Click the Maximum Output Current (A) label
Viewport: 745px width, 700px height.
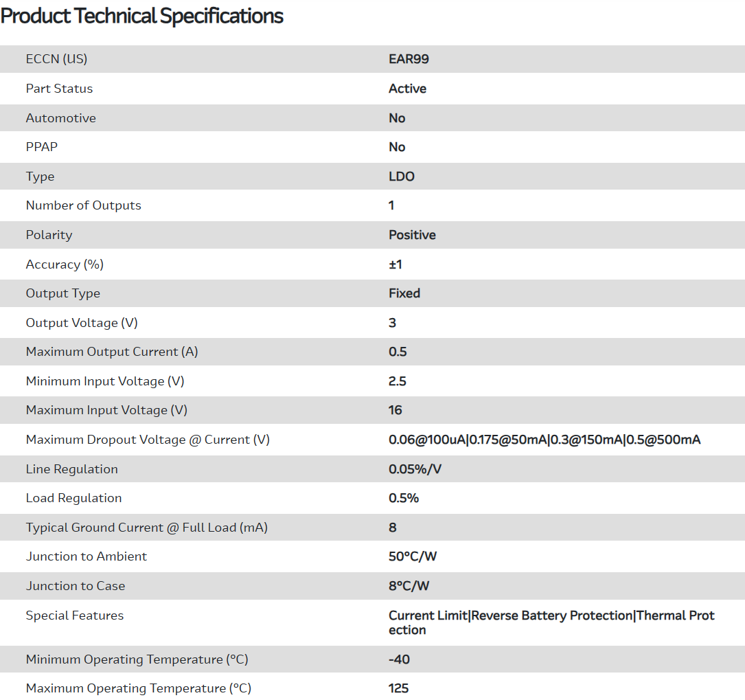tap(111, 352)
